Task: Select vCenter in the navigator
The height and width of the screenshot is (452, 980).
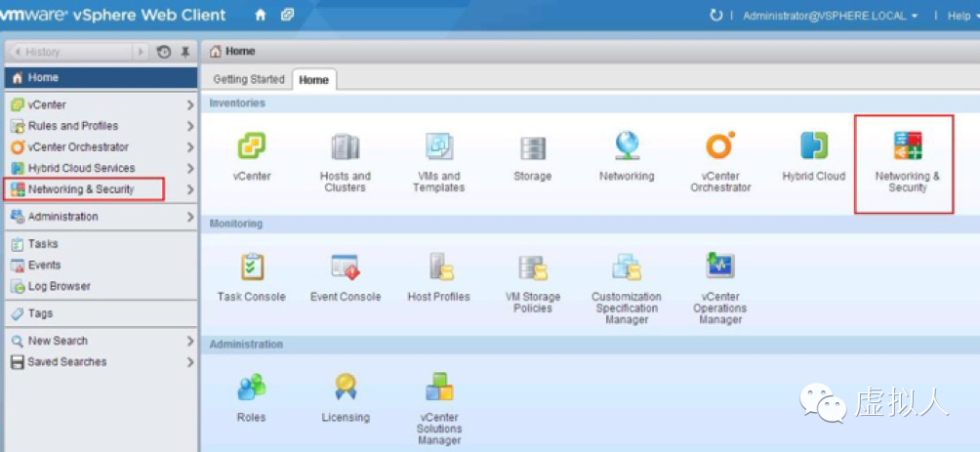Action: click(x=102, y=105)
